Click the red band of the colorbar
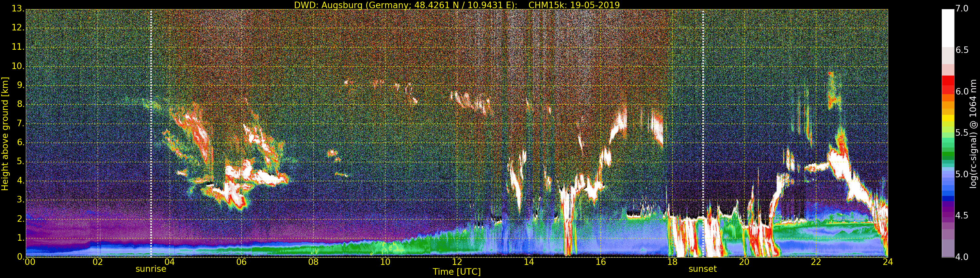 pos(947,86)
